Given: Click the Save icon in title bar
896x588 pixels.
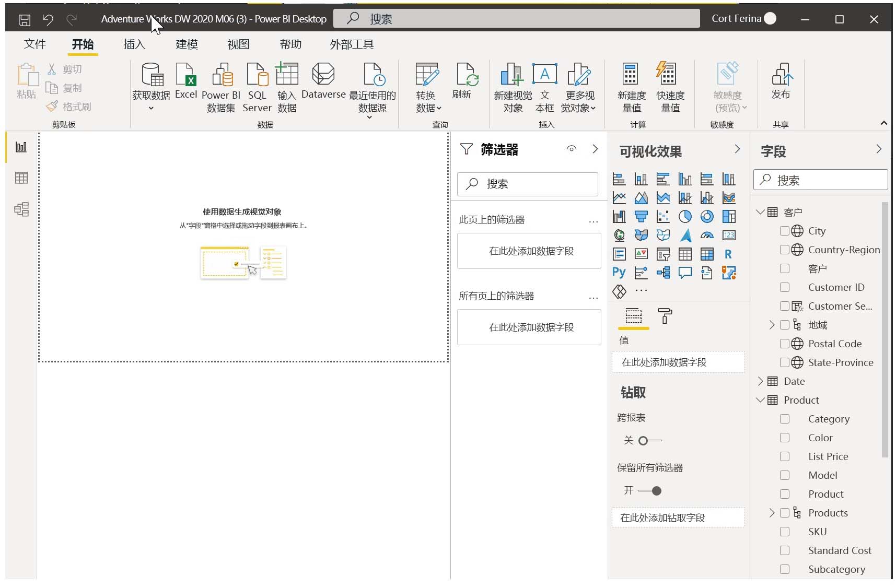Looking at the screenshot, I should point(25,20).
